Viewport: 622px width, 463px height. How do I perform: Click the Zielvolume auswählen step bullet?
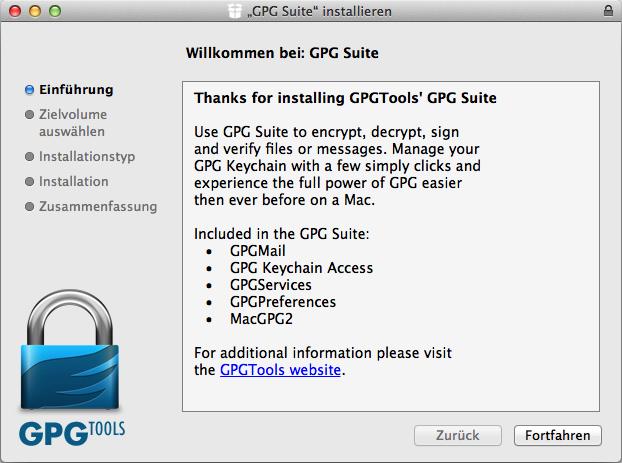tap(29, 115)
